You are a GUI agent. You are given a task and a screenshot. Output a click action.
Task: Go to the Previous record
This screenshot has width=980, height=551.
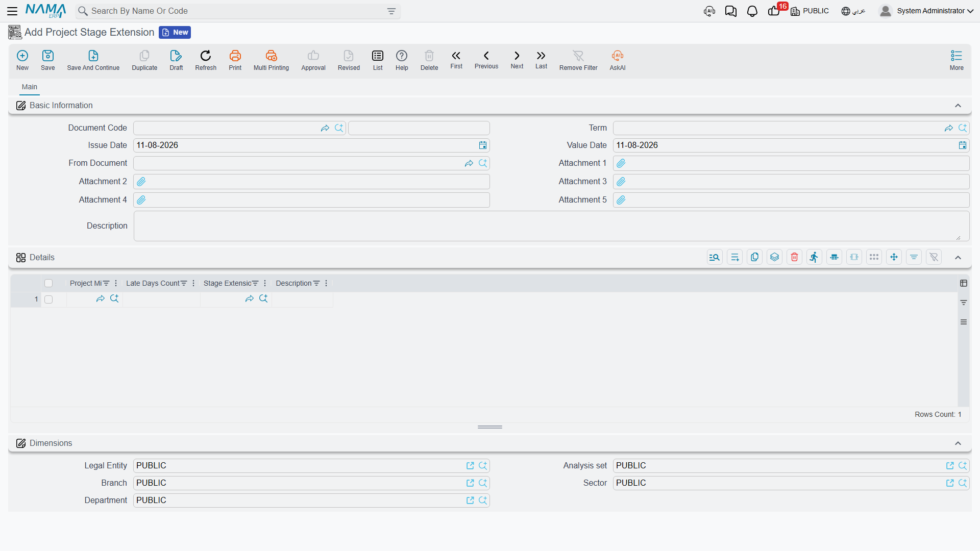pyautogui.click(x=486, y=60)
